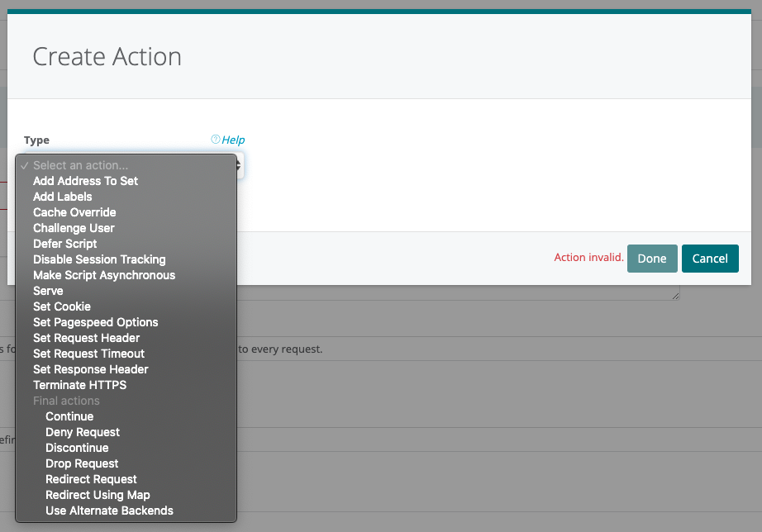
Task: Choose 'Terminate HTTPS' option
Action: tap(79, 385)
